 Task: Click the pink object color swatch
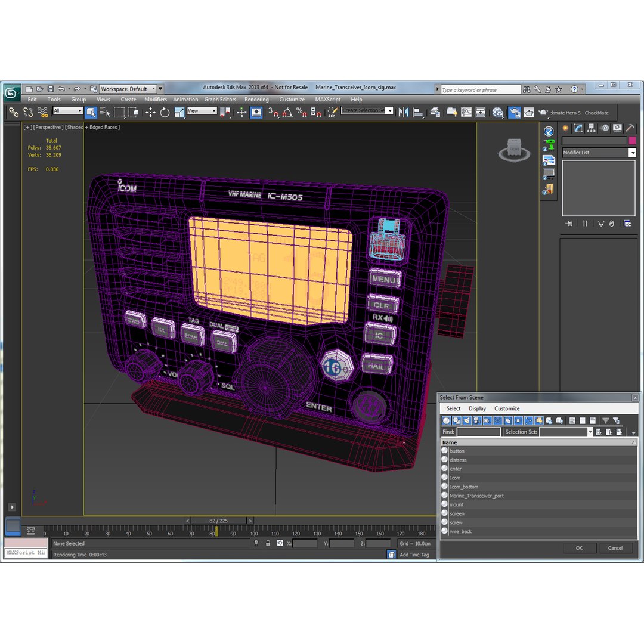tap(633, 141)
